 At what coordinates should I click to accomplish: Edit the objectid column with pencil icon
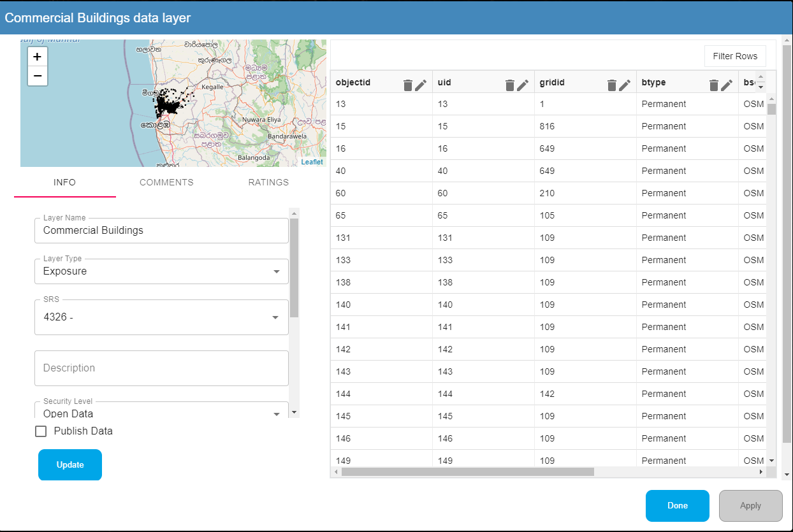pos(421,85)
